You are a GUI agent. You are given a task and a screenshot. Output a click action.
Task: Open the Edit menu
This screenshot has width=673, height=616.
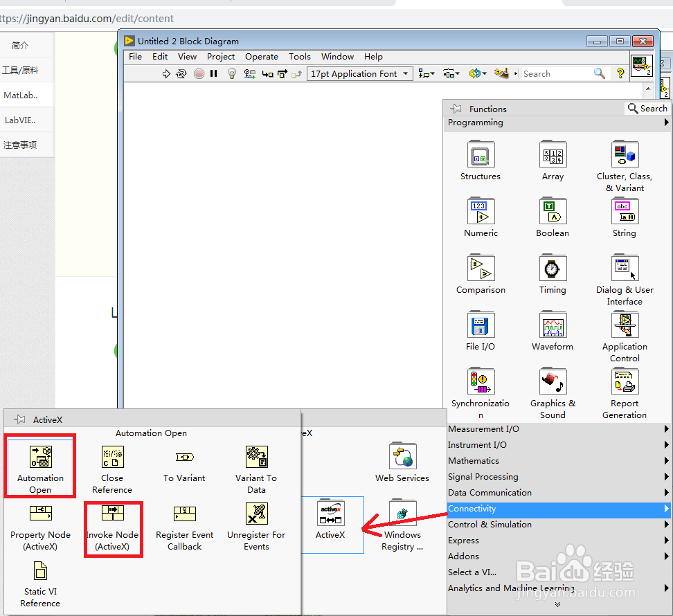[160, 57]
